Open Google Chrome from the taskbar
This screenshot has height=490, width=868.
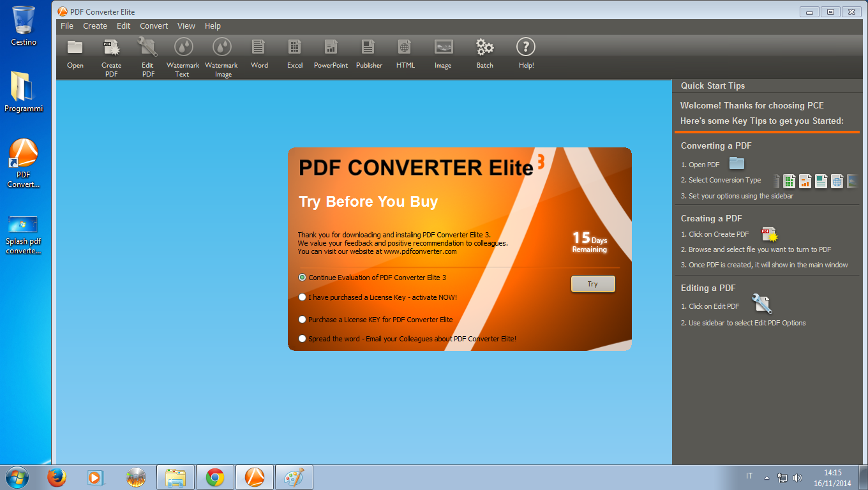(215, 477)
